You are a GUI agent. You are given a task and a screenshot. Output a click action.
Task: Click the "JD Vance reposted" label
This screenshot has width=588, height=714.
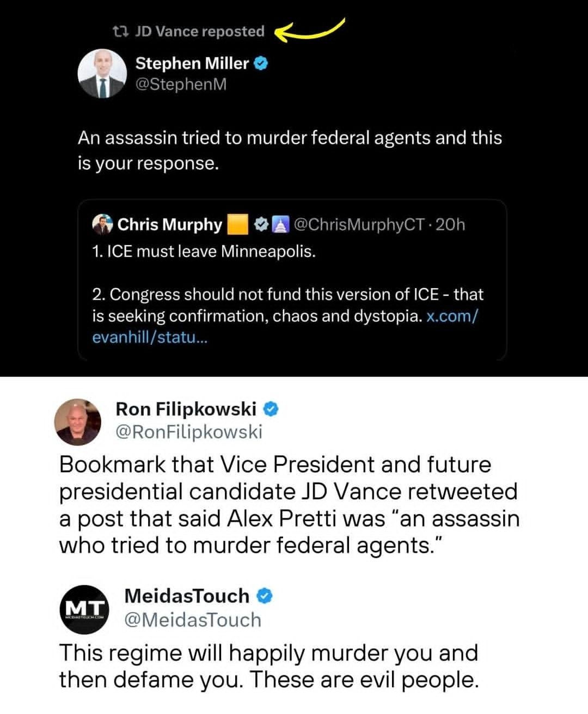199,32
